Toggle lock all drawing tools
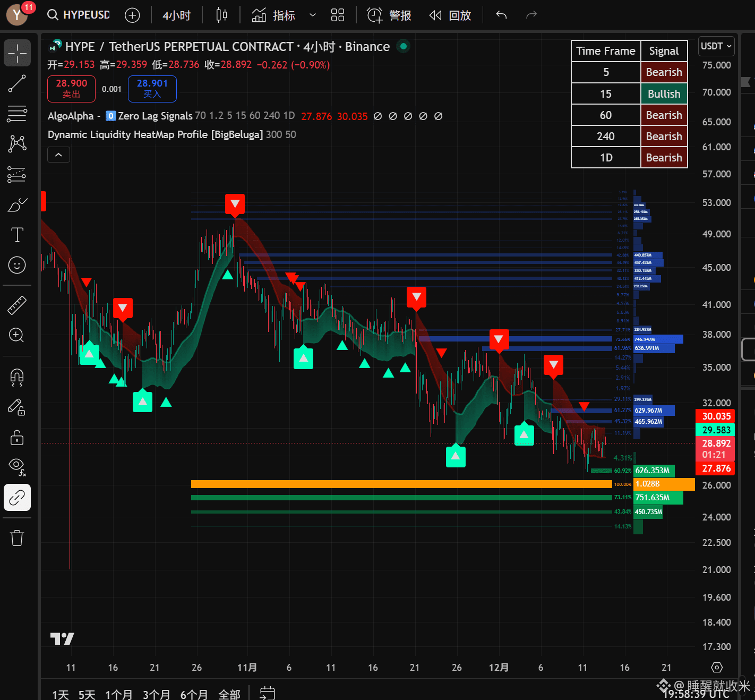755x700 pixels. click(17, 438)
